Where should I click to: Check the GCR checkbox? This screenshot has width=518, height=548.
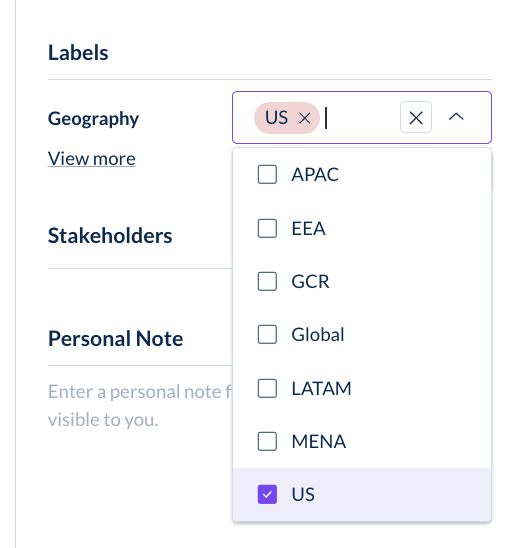tap(267, 281)
